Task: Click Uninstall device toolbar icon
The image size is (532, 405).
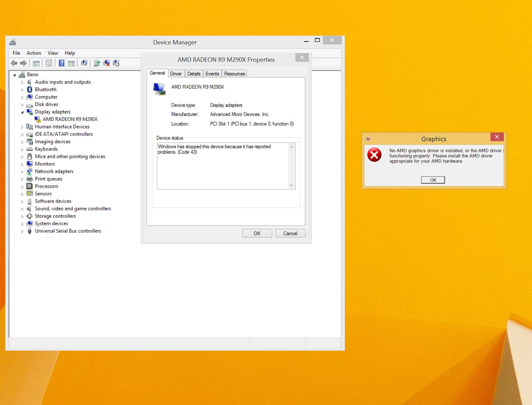Action: pos(106,63)
